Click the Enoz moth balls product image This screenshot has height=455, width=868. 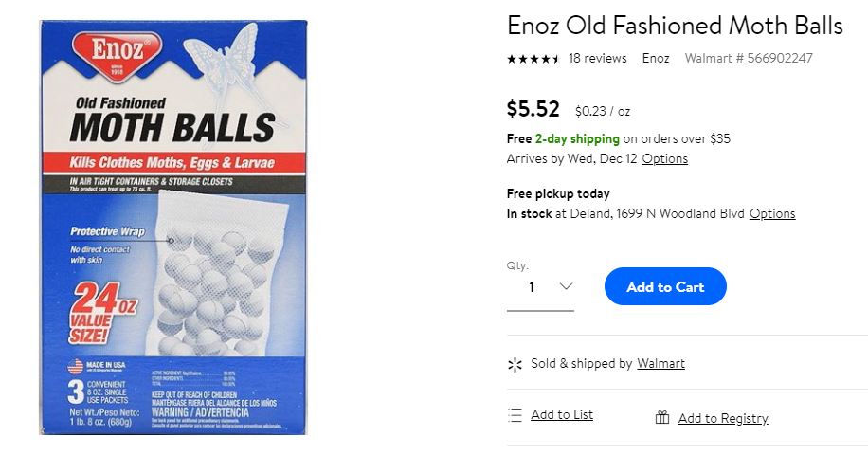(x=173, y=227)
